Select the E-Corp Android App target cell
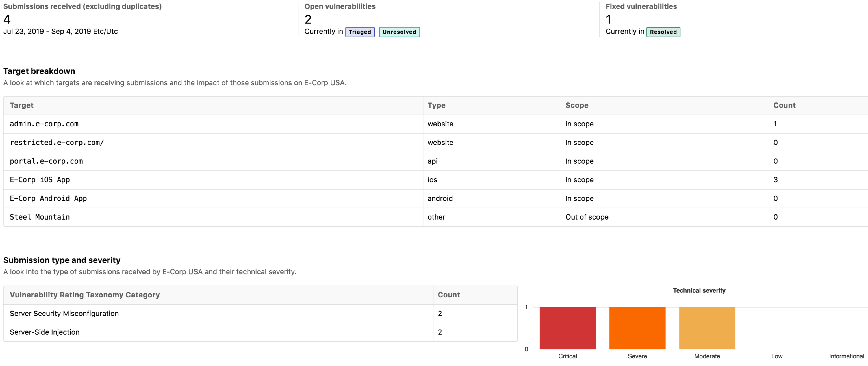 [x=213, y=198]
